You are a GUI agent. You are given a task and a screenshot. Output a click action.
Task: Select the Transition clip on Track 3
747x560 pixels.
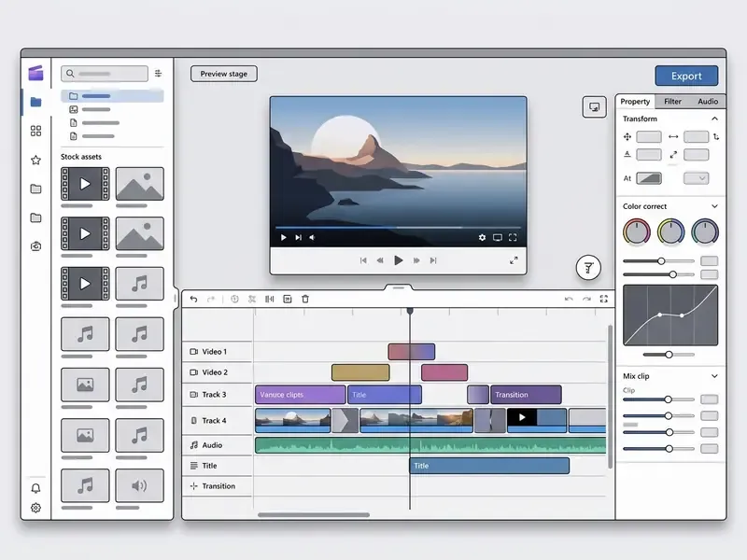(526, 395)
